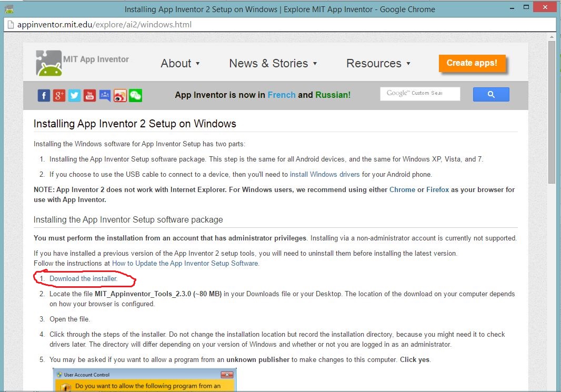Click the address bar URL
Screen dimensions: 561x392
coord(105,25)
